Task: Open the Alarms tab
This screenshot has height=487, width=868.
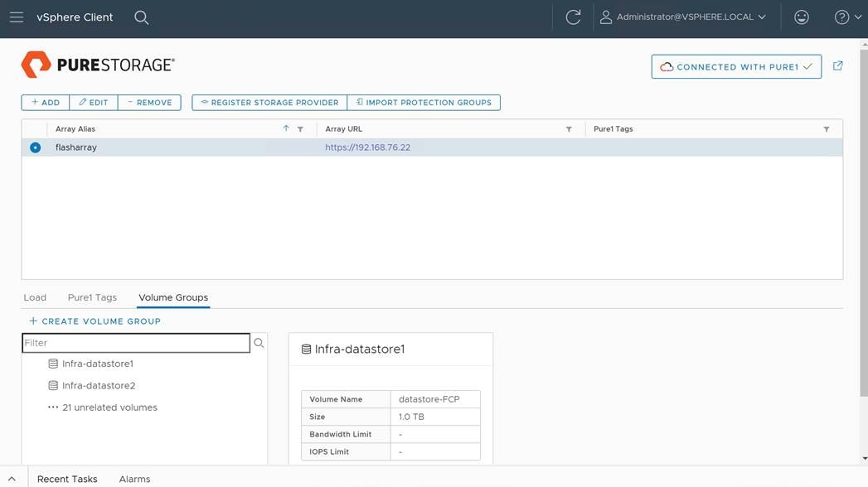Action: point(134,480)
